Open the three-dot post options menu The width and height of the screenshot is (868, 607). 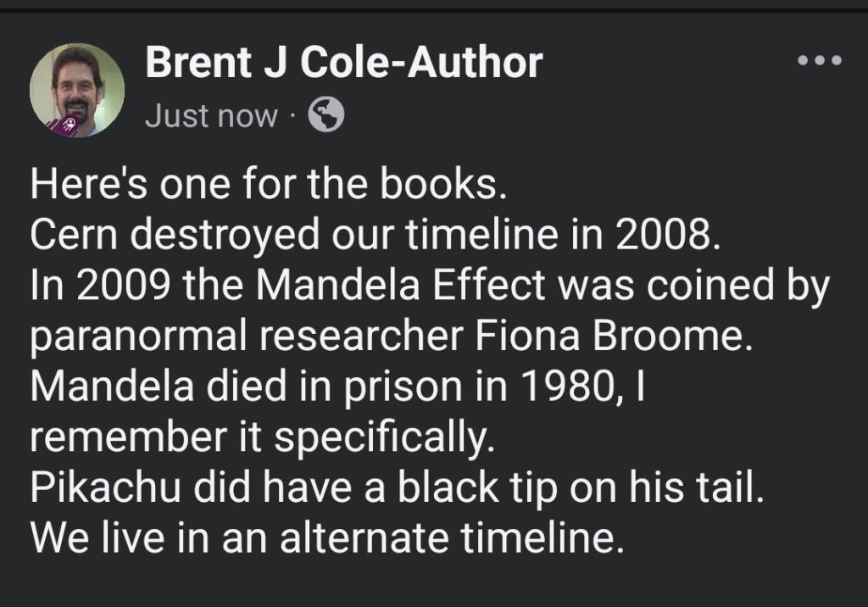820,61
